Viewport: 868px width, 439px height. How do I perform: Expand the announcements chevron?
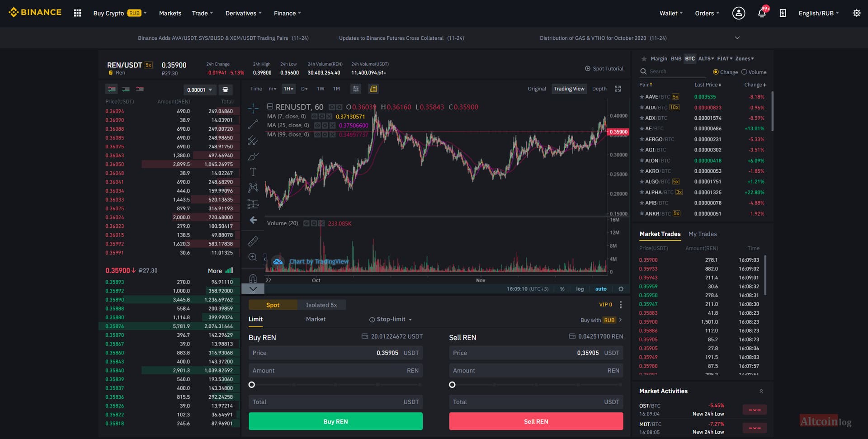(x=737, y=38)
